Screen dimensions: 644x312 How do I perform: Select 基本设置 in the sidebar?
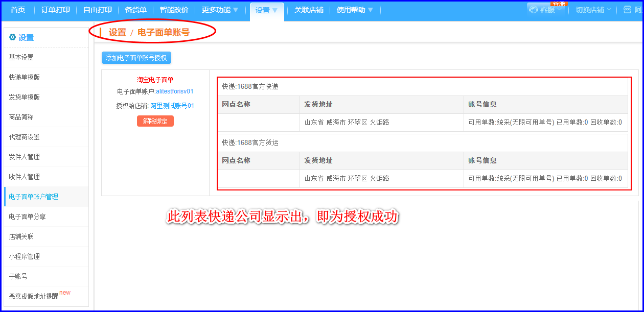pyautogui.click(x=46, y=57)
